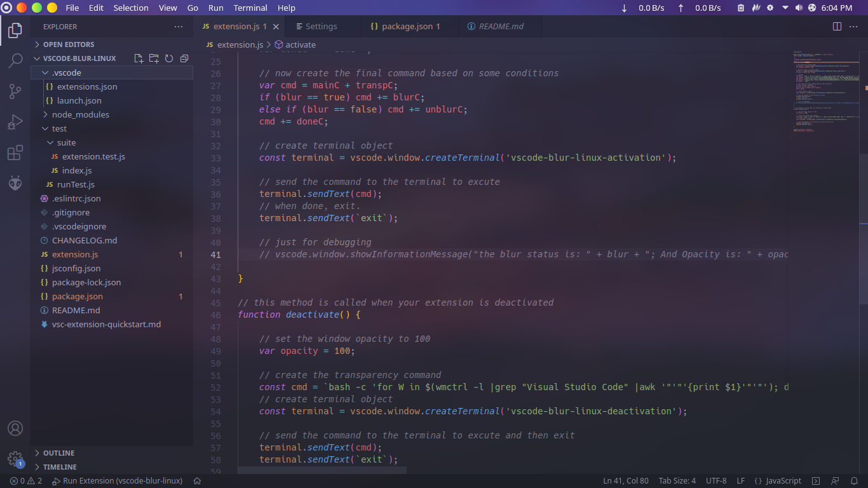This screenshot has height=488, width=868.
Task: Open the Run and Debug view
Action: click(x=15, y=122)
